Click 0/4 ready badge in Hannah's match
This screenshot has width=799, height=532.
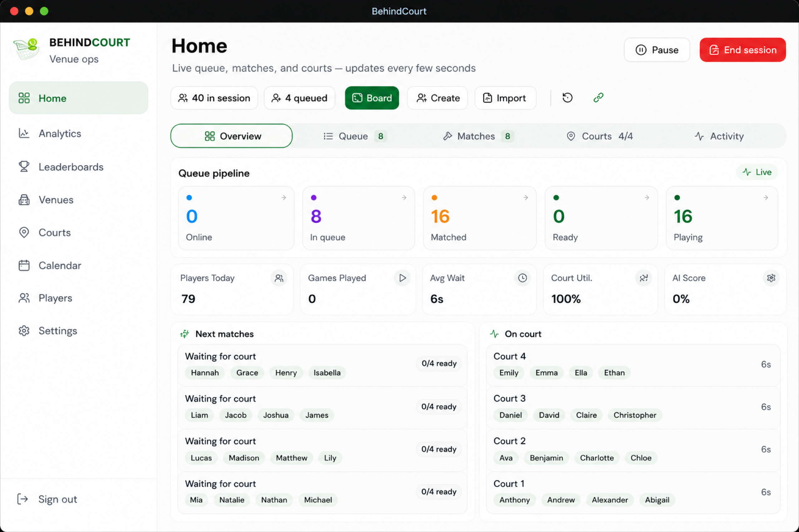pyautogui.click(x=439, y=364)
